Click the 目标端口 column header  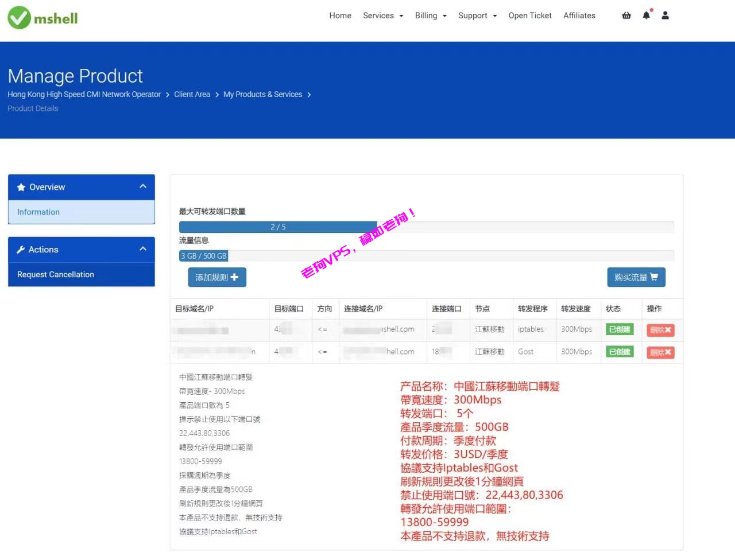289,309
